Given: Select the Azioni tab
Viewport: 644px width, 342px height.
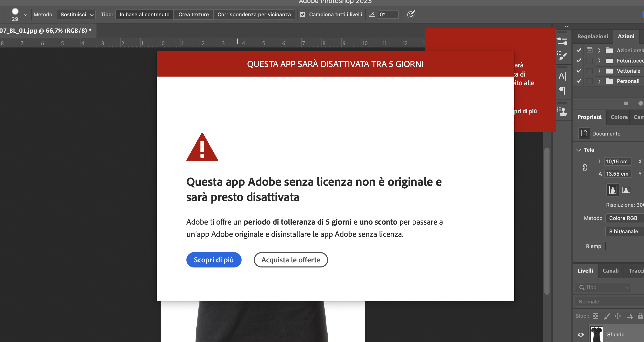Looking at the screenshot, I should click(x=626, y=36).
